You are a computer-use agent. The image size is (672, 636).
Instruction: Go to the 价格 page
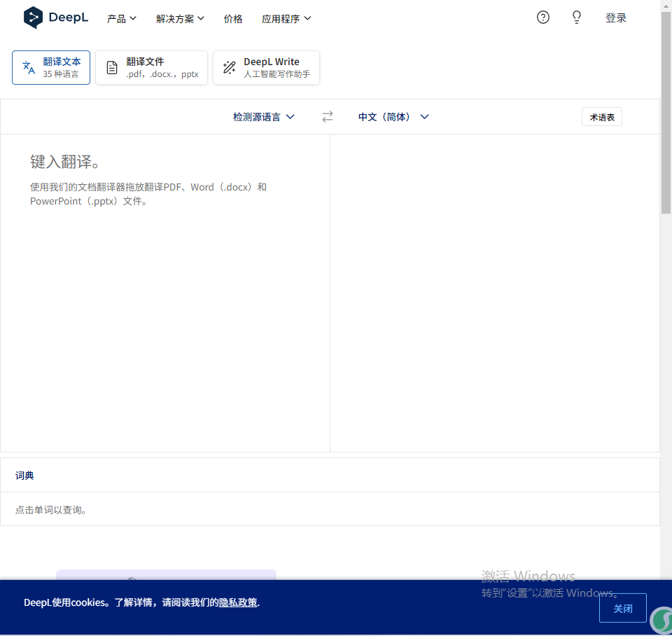233,18
